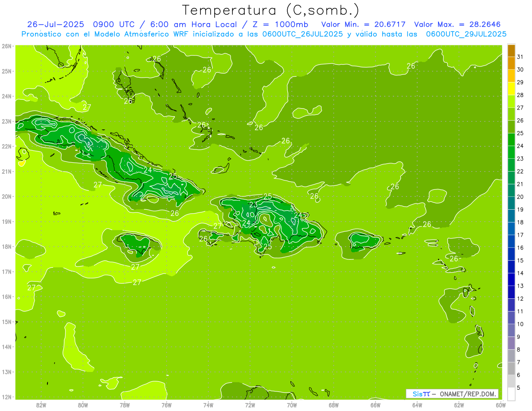Pick the teal swatch between 19 and 20
Screen dimensions: 532x411
pos(511,203)
